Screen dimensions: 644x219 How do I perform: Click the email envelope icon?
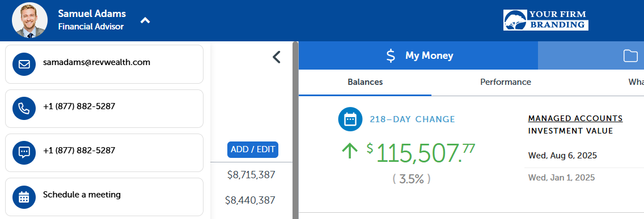point(24,65)
